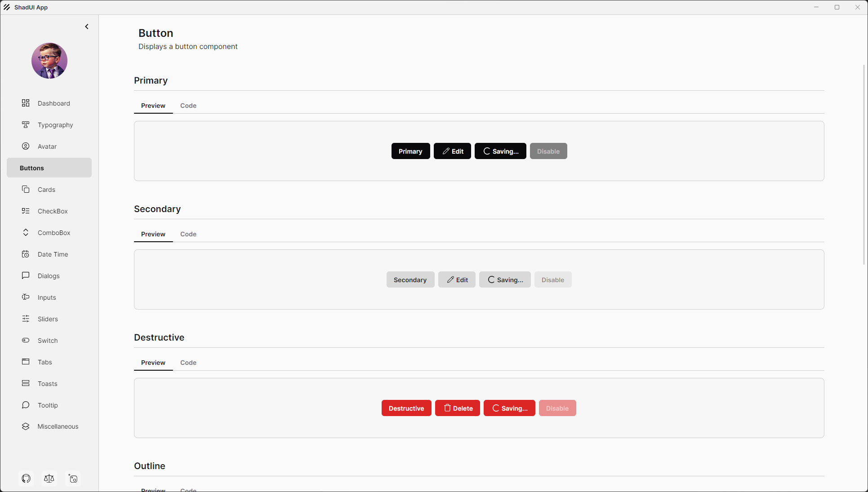This screenshot has height=492, width=868.
Task: Collapse the sidebar with the chevron arrow
Action: [87, 27]
